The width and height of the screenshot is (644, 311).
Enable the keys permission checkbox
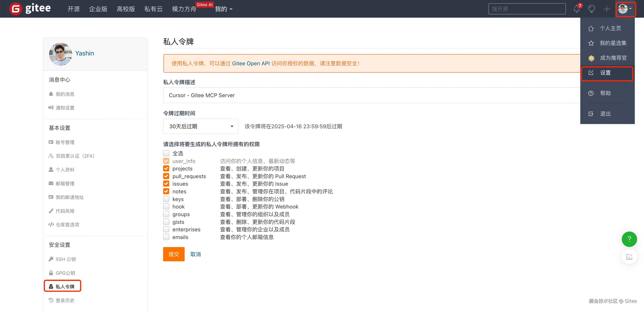coord(166,199)
